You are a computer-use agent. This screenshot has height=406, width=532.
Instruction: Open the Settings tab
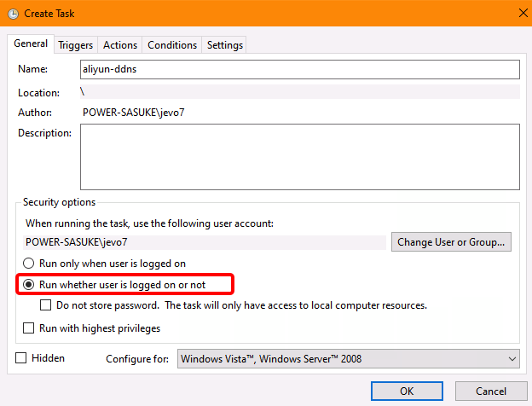click(x=224, y=45)
